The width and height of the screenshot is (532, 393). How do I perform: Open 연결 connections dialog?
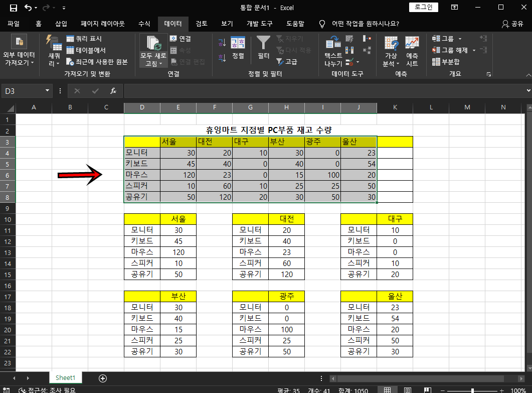coord(181,39)
